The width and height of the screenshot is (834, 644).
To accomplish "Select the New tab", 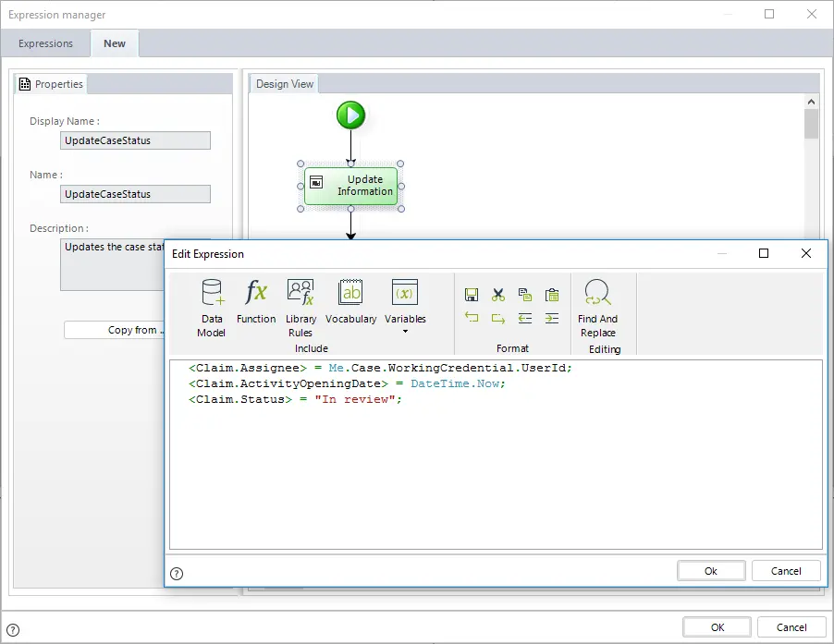I will pyautogui.click(x=115, y=43).
